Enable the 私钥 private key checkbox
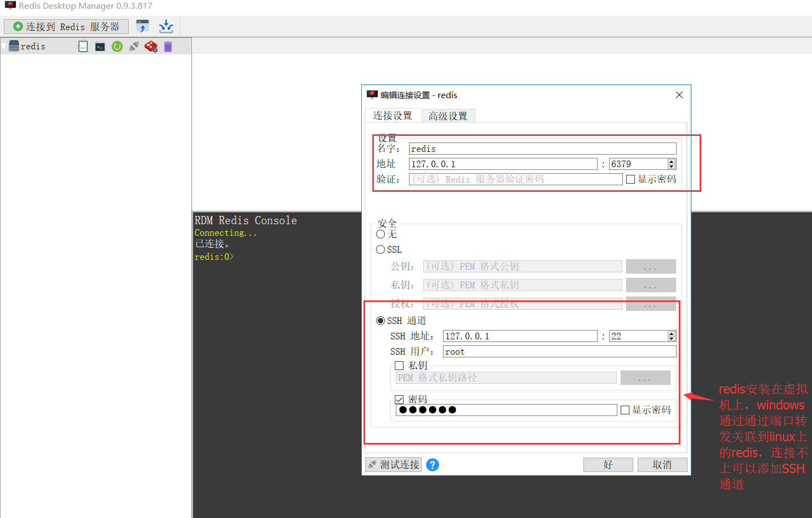The height and width of the screenshot is (518, 812). pyautogui.click(x=399, y=366)
